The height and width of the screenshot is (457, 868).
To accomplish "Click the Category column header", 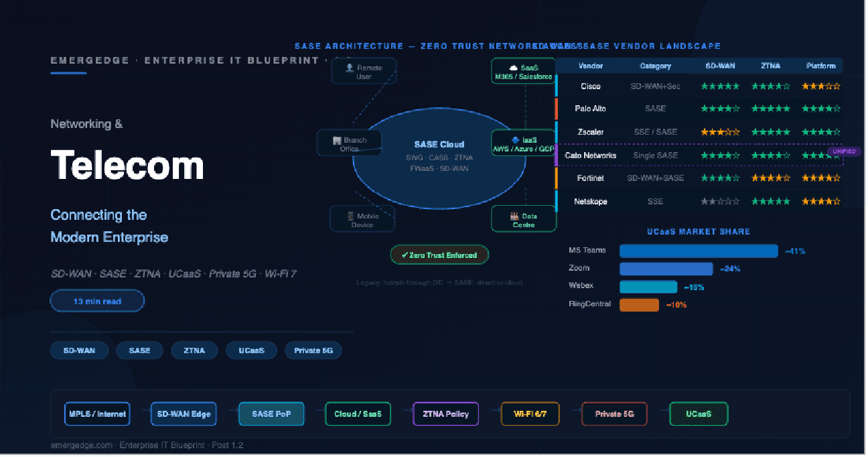I will tap(655, 66).
